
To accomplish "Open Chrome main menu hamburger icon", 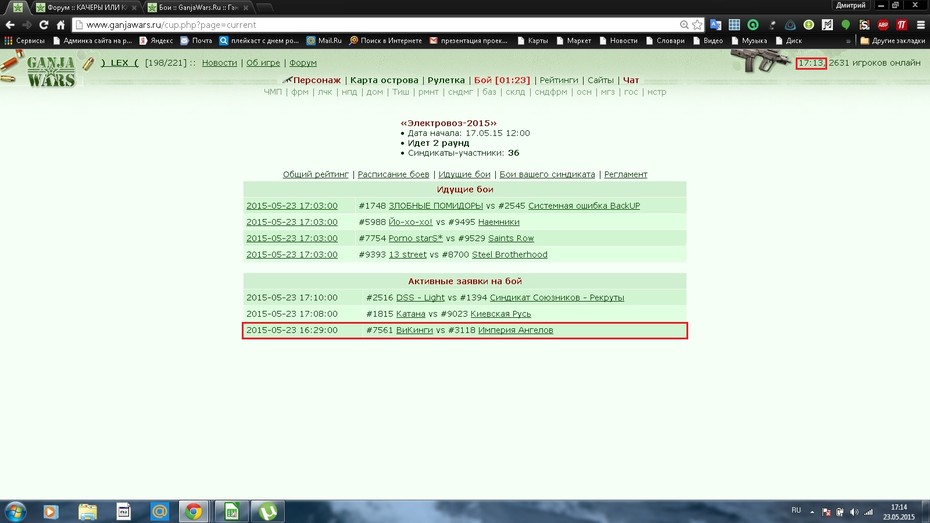I will (921, 25).
